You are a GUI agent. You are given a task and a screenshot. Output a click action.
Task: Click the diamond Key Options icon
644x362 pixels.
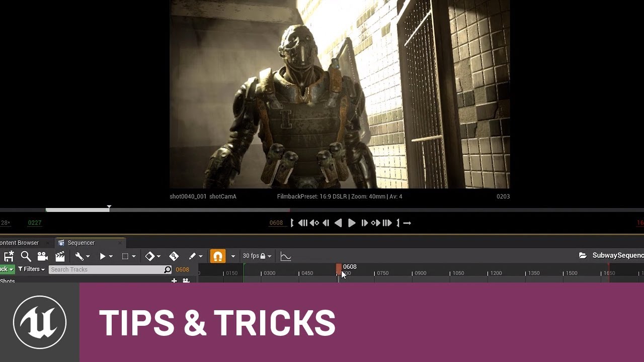click(x=150, y=256)
